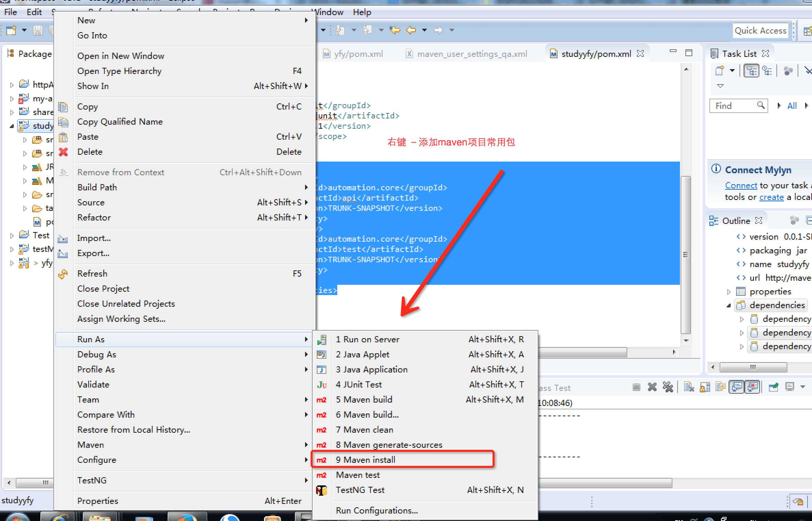This screenshot has height=521, width=812.
Task: Click New Task icon in Task List
Action: (720, 71)
